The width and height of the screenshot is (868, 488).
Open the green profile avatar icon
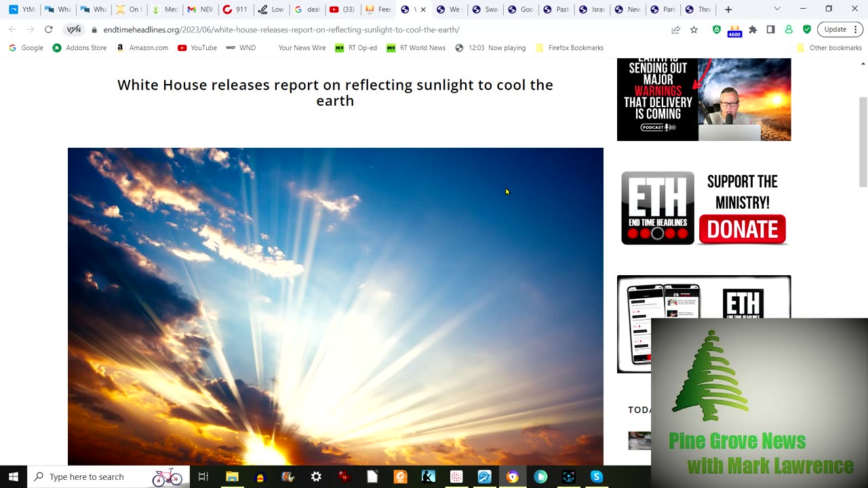coord(789,30)
